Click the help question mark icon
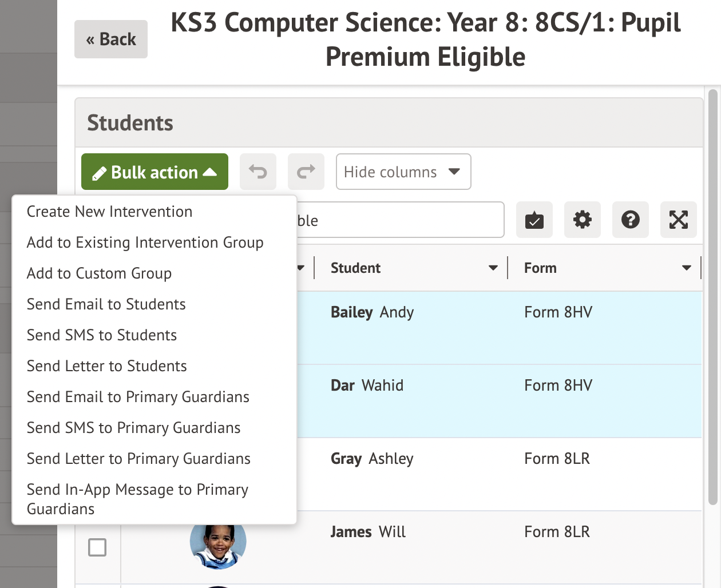The image size is (721, 588). 631,220
